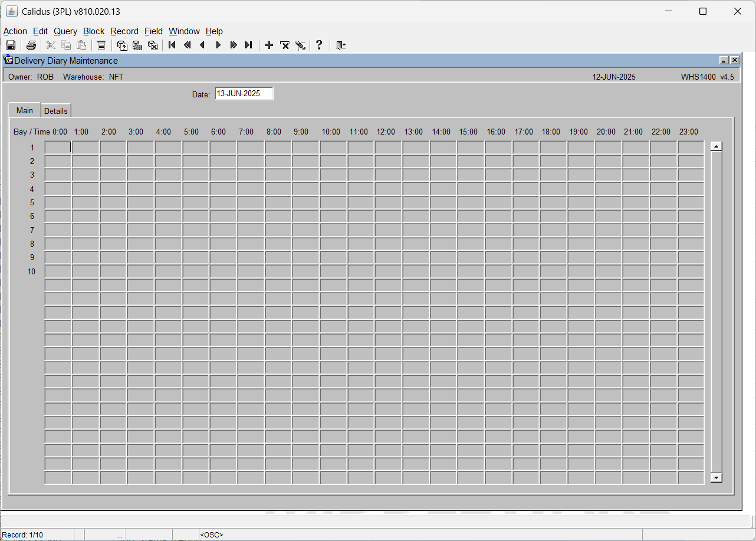Select the Bay 9 cell at 20:00

click(608, 258)
